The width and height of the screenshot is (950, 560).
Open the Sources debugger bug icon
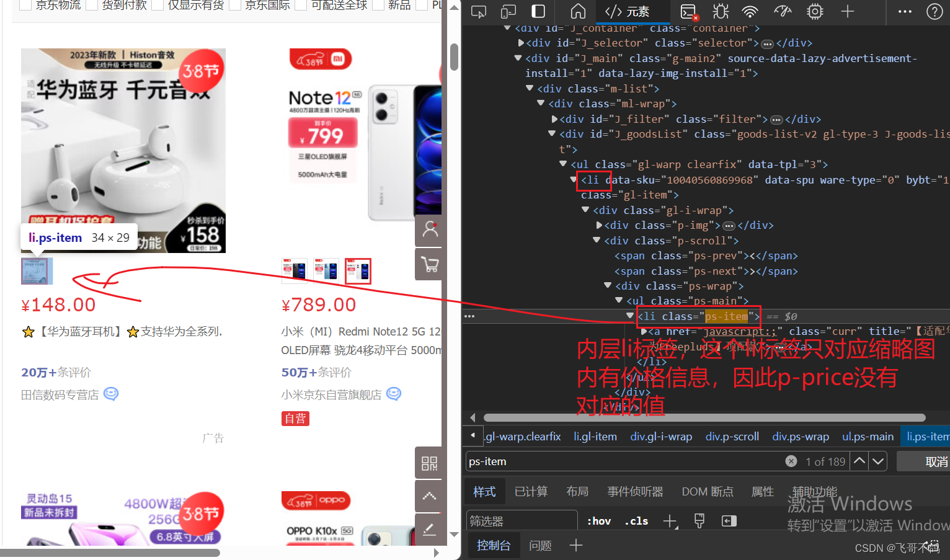[721, 11]
